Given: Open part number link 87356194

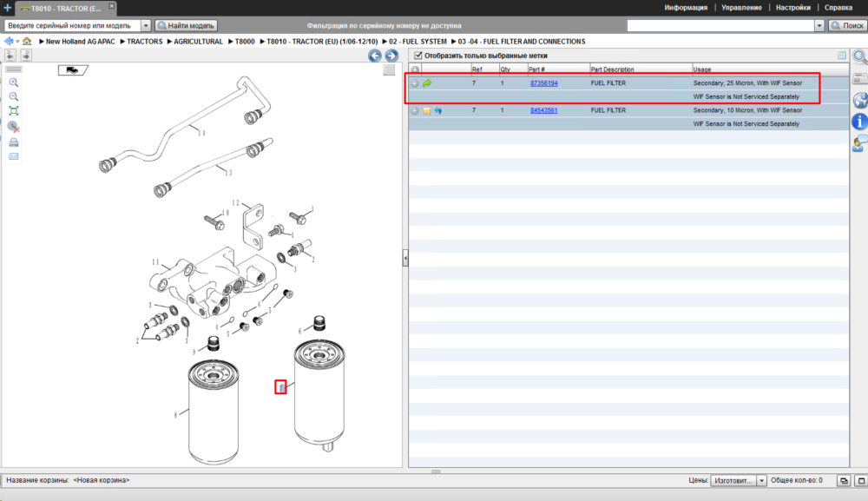Looking at the screenshot, I should click(543, 83).
